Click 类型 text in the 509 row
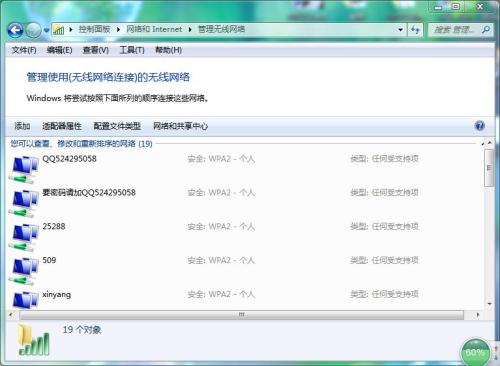The image size is (500, 366). coord(384,260)
